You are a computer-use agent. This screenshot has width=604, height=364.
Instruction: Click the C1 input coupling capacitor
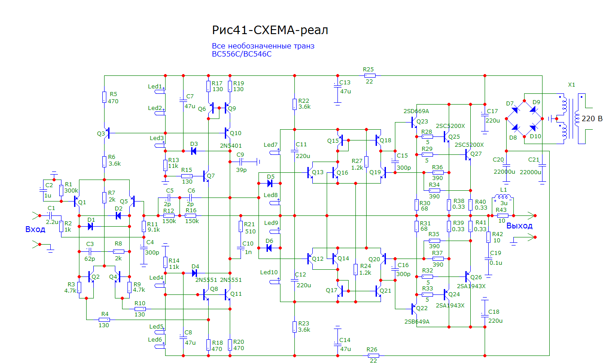[x=50, y=216]
